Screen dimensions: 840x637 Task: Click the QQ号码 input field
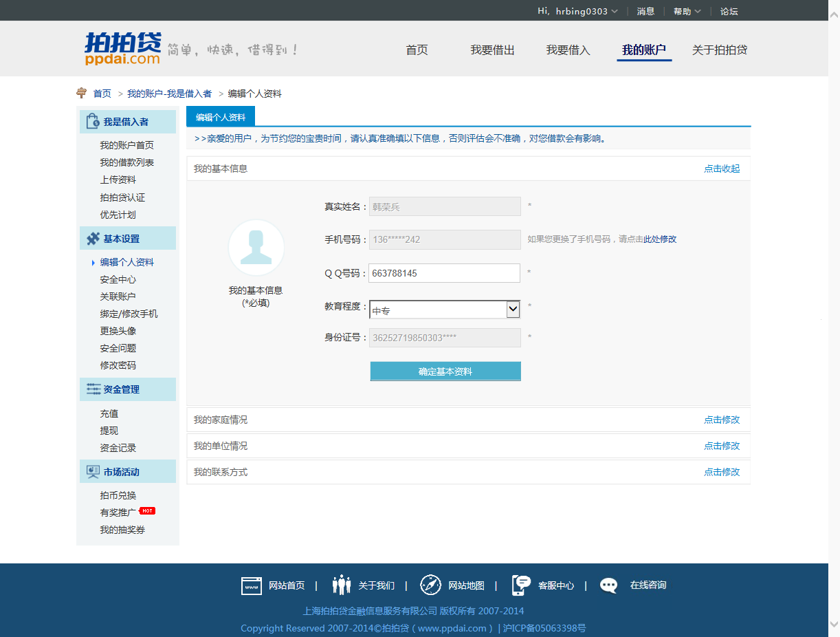[444, 273]
